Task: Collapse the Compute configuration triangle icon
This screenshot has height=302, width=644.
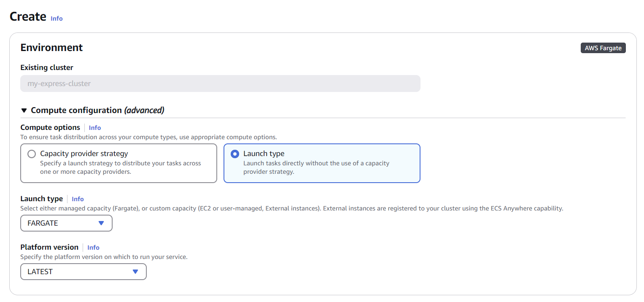Action: tap(24, 111)
